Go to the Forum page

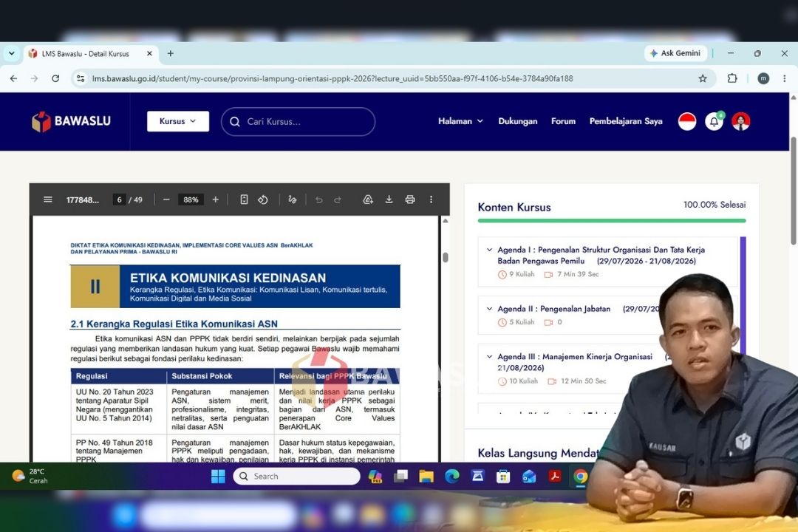(x=563, y=121)
